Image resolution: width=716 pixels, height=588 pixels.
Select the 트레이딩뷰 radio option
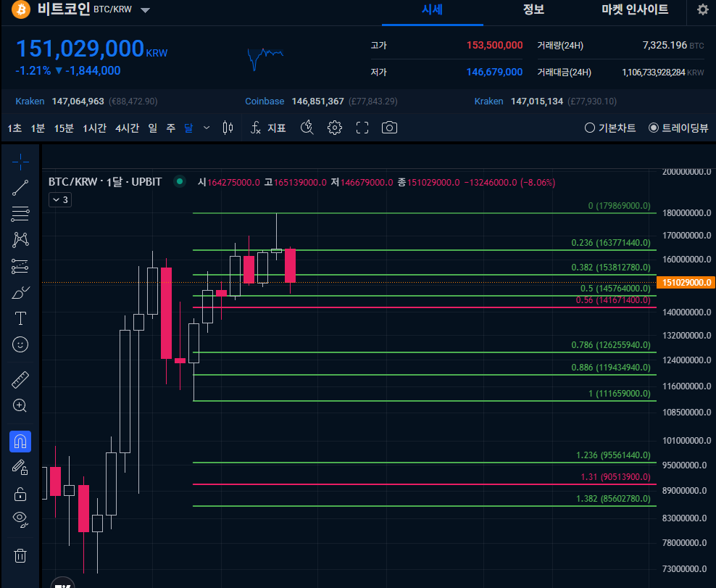678,128
